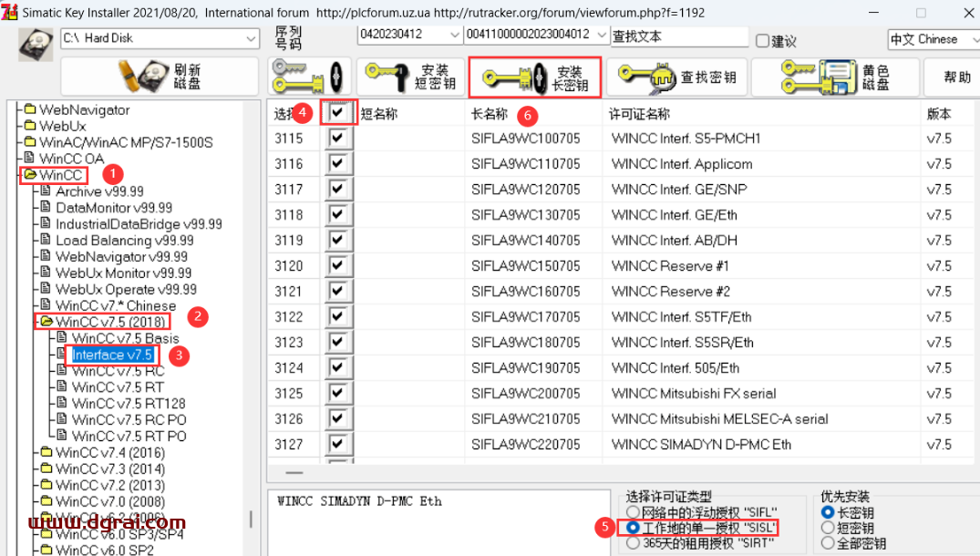980x556 pixels.
Task: Click the search text (查找文本) input field
Action: pyautogui.click(x=678, y=36)
